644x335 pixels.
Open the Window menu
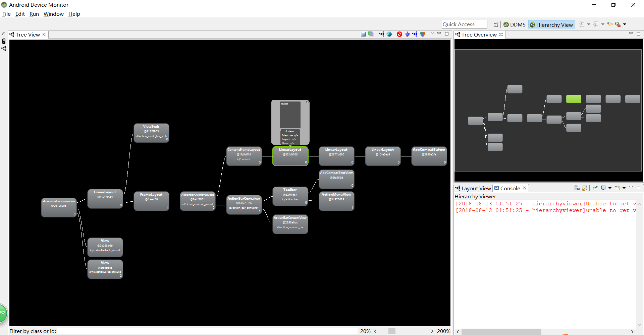coord(54,14)
